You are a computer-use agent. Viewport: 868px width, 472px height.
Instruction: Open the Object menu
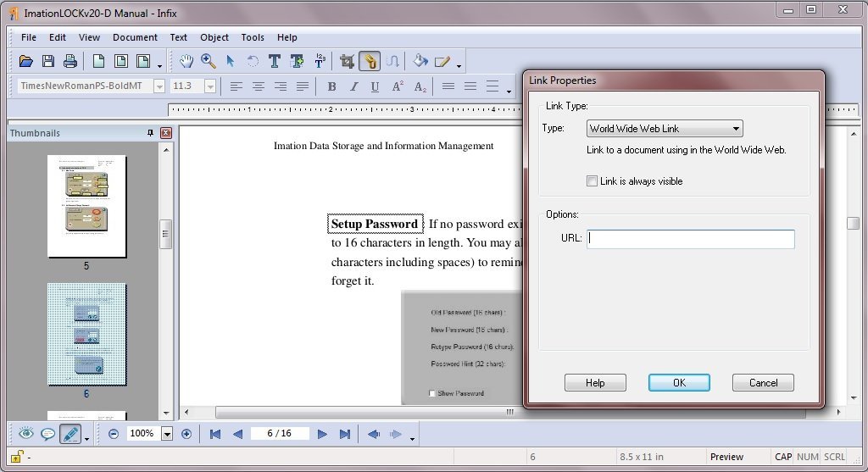(214, 37)
